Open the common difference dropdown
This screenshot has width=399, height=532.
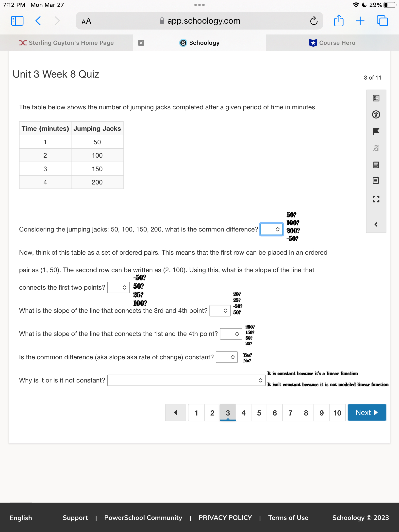coord(271,229)
